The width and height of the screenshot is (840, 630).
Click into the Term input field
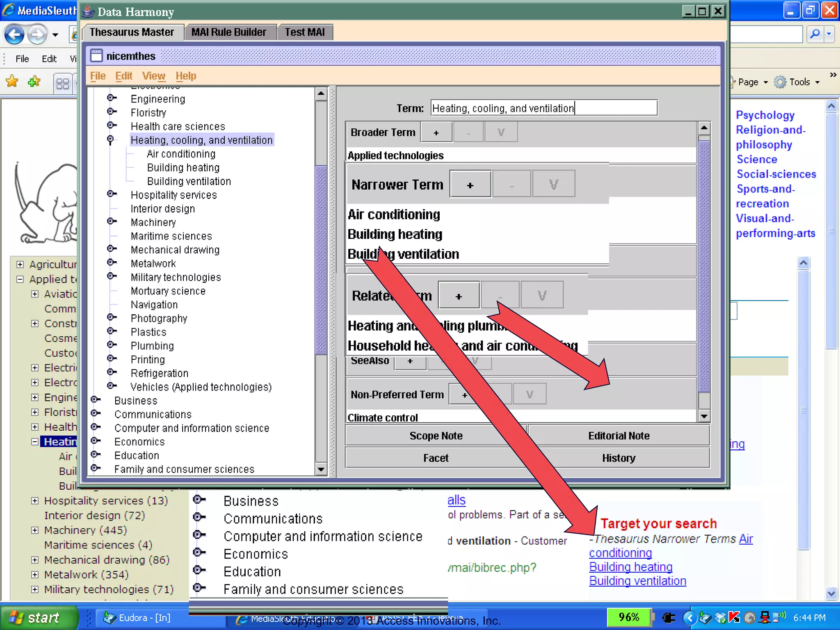coord(543,108)
